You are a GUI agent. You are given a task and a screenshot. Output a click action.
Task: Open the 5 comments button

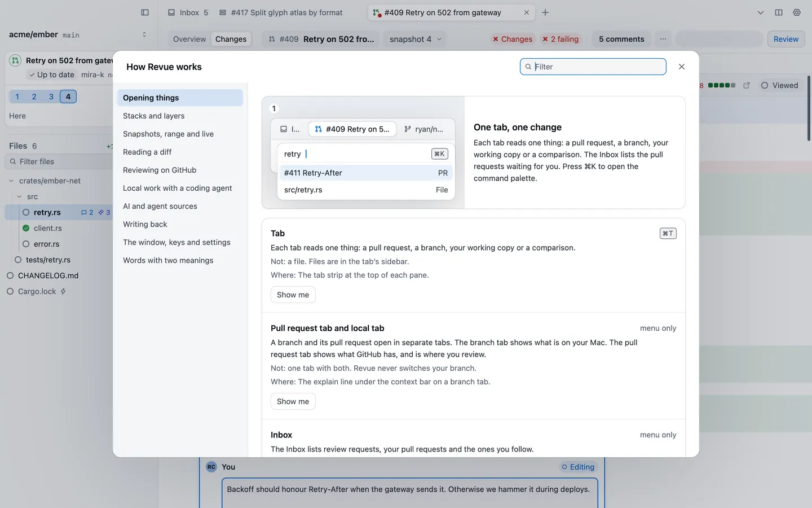[621, 39]
